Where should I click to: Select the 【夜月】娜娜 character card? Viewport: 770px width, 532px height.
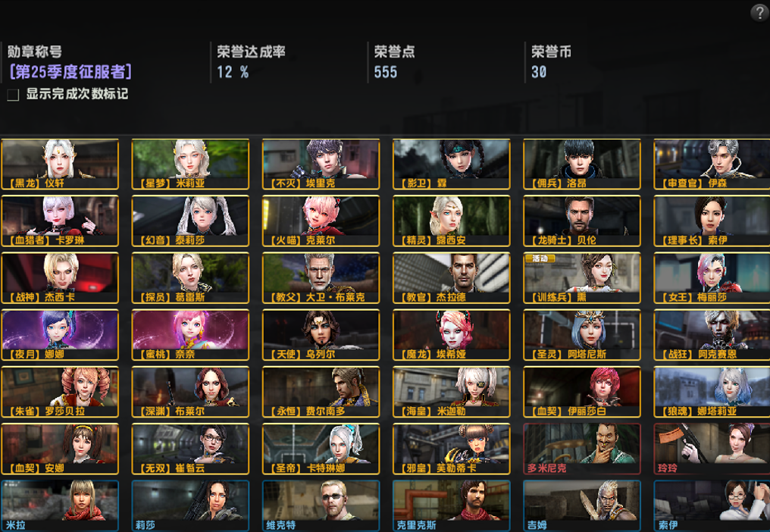click(60, 335)
